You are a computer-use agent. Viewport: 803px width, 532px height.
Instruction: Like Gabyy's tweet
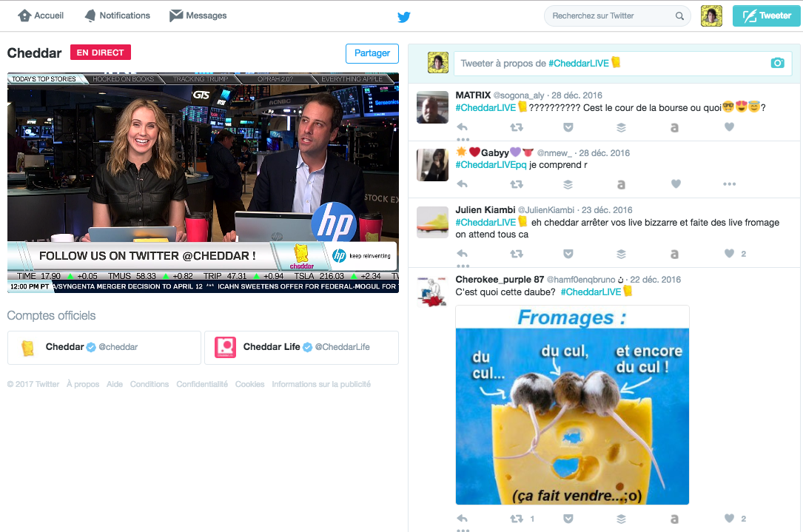tap(676, 183)
